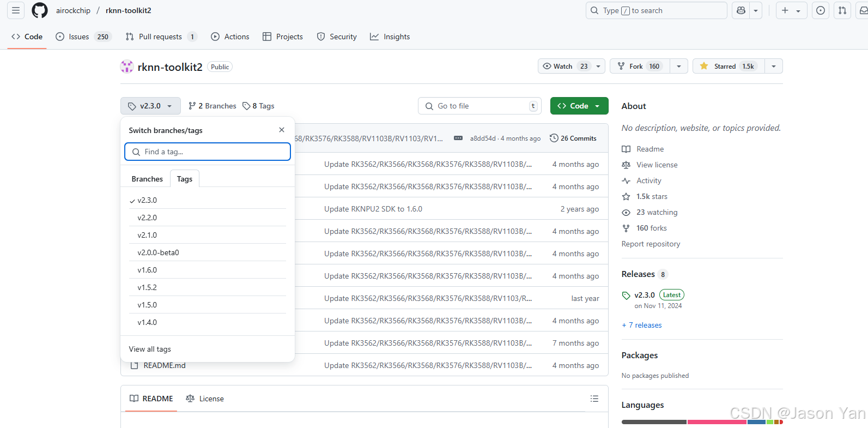Click Report repository link
Viewport: 868px width, 428px height.
[x=651, y=244]
